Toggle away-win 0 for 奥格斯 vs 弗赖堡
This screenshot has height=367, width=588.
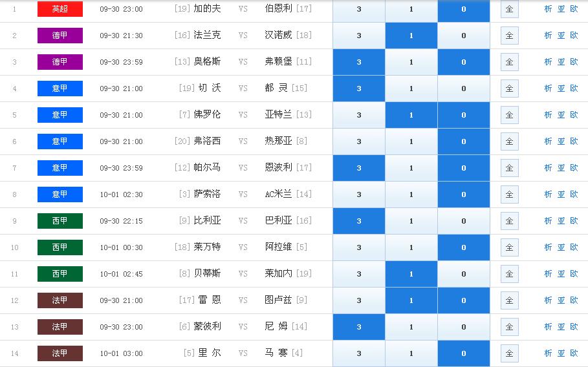pos(464,62)
